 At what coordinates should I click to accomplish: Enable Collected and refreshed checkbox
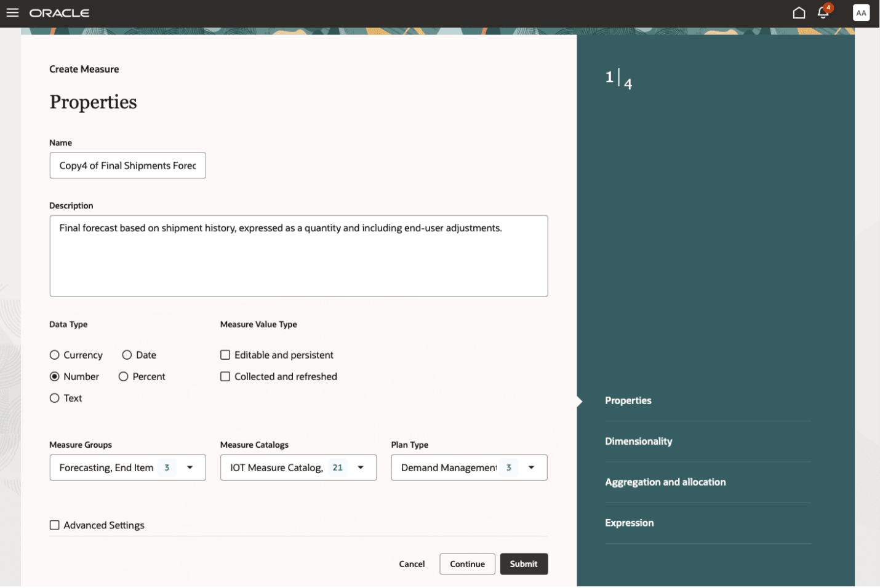pyautogui.click(x=225, y=376)
